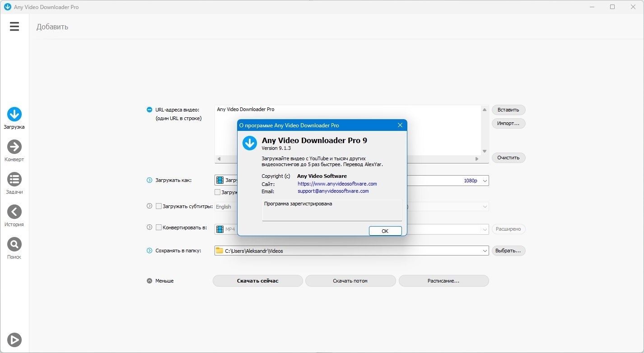Click the Version 9.1.3 text
This screenshot has height=353, width=644.
coord(276,148)
